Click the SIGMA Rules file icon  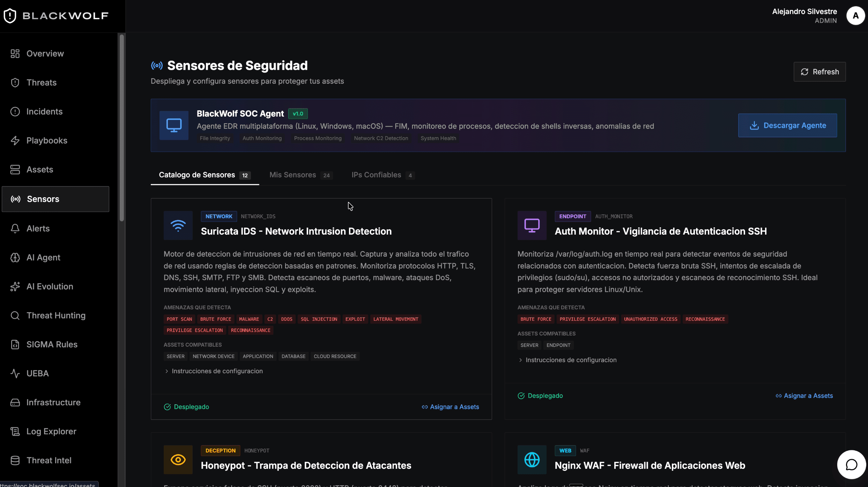[15, 344]
